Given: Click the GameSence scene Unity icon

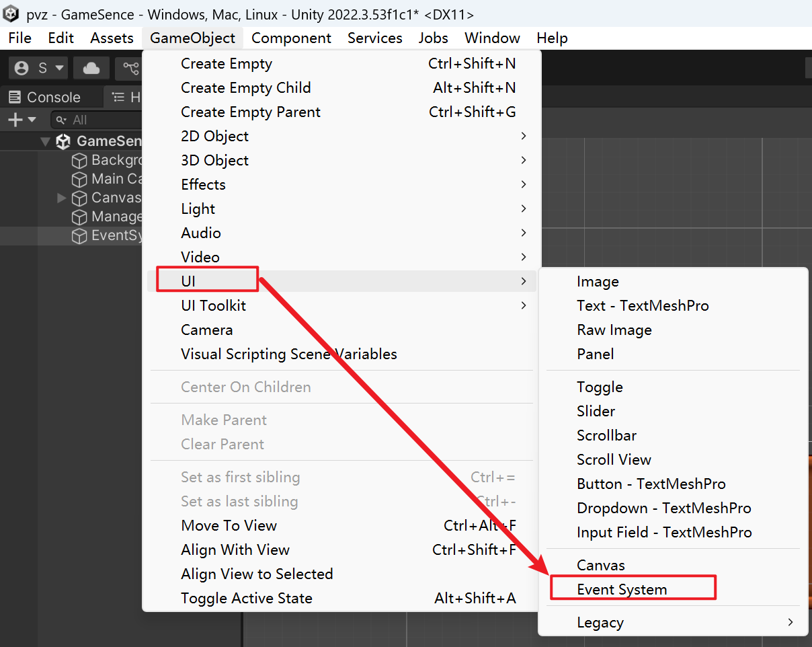Looking at the screenshot, I should click(63, 141).
